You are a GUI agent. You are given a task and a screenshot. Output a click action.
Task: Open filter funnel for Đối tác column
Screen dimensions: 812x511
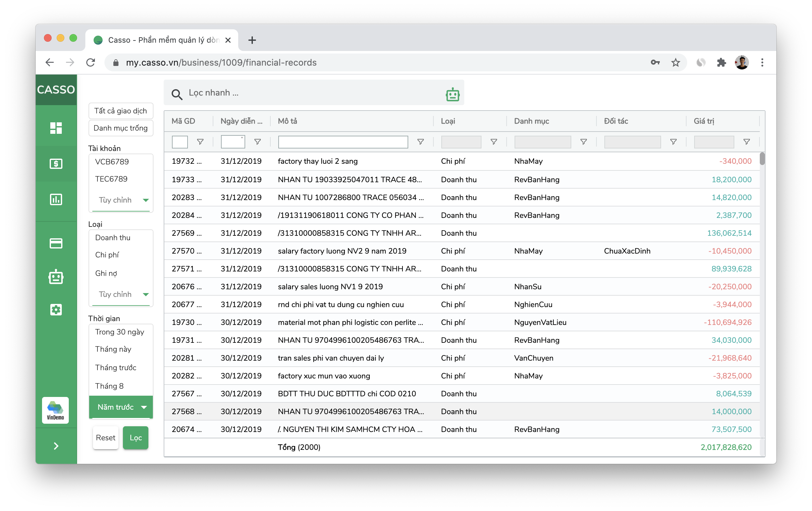tap(673, 142)
